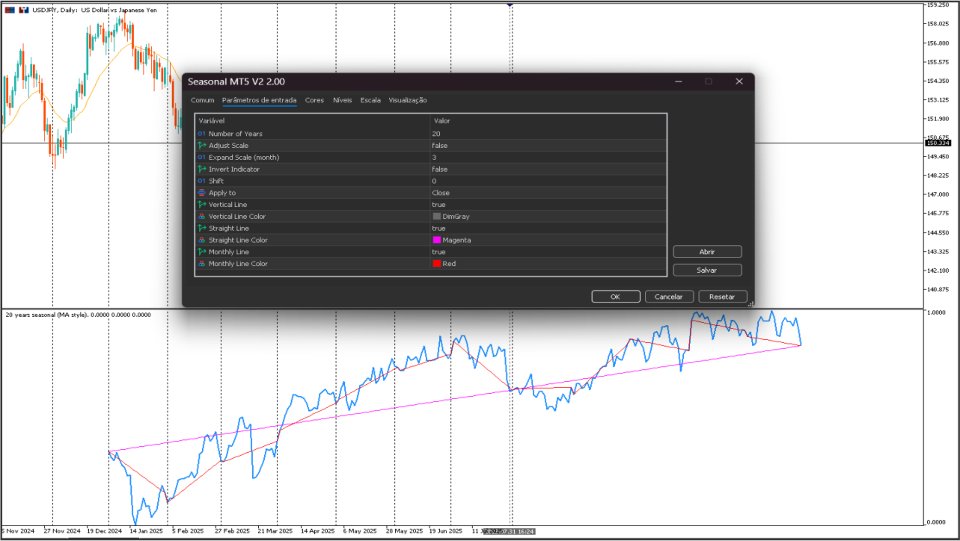Click the Shift parameter integer icon

[201, 181]
